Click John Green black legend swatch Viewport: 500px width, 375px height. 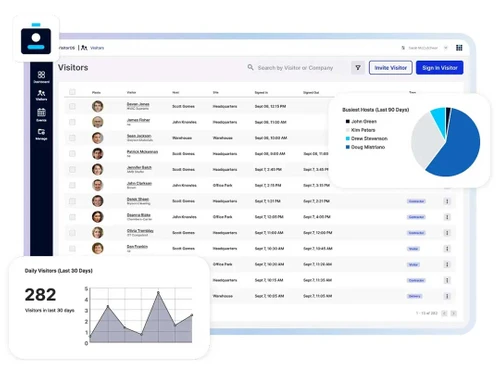[x=348, y=121]
